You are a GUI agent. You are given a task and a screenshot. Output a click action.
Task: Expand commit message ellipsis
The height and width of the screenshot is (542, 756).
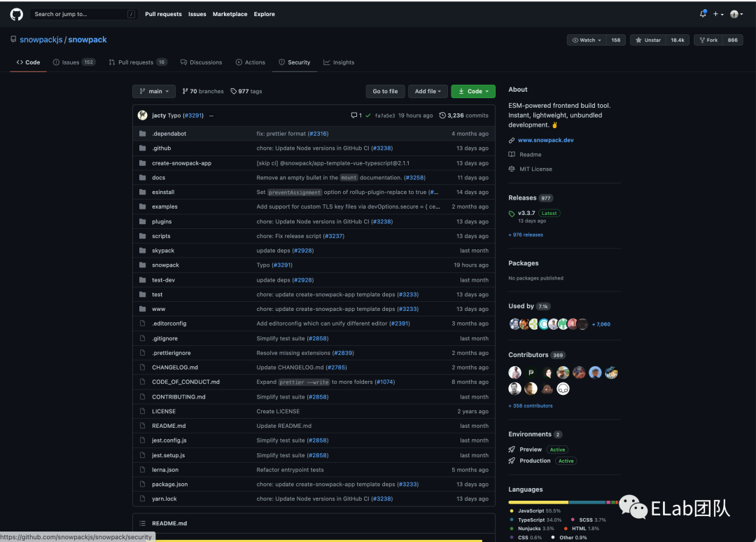coord(211,116)
